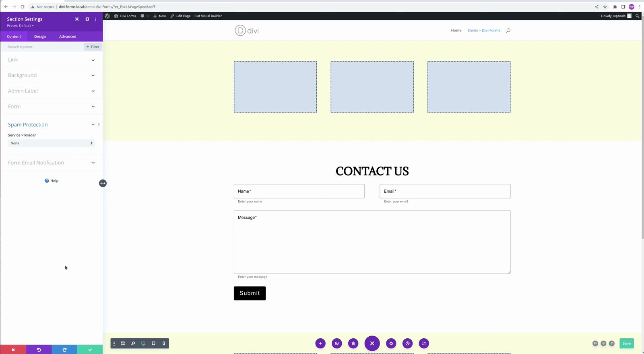Open Demo – Divi Forms navigation link
This screenshot has height=354, width=644.
coord(484,31)
